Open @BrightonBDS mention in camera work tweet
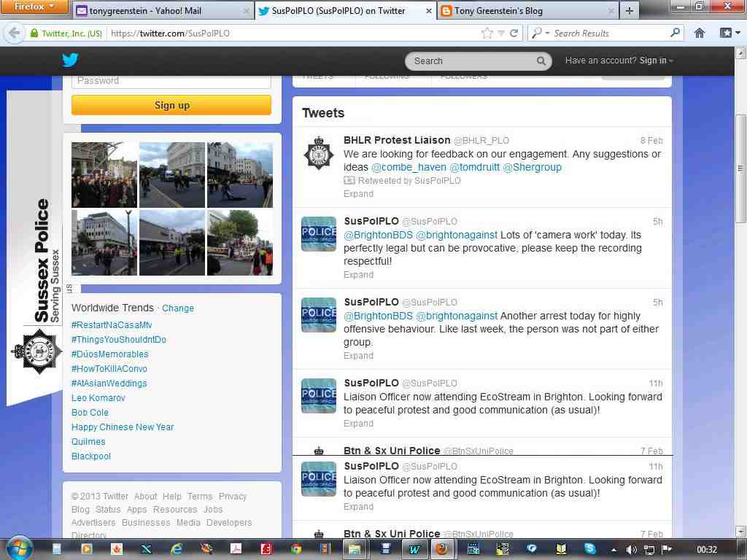Screen dimensions: 747x560 click(x=379, y=235)
